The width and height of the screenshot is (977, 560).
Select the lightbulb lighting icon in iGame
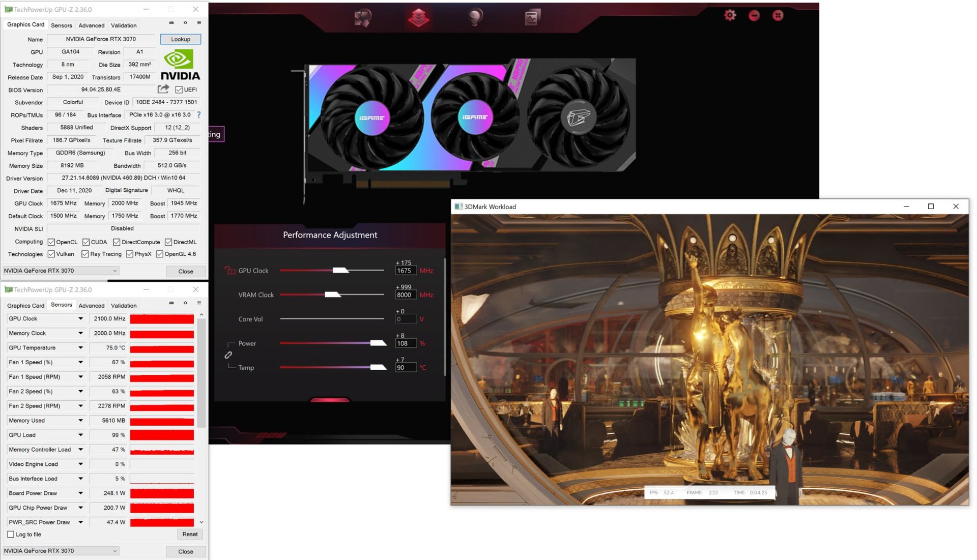475,16
